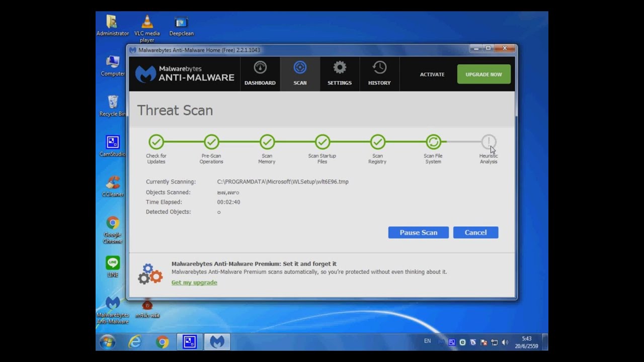644x362 pixels.
Task: Click the scanned file path text
Action: pyautogui.click(x=283, y=182)
